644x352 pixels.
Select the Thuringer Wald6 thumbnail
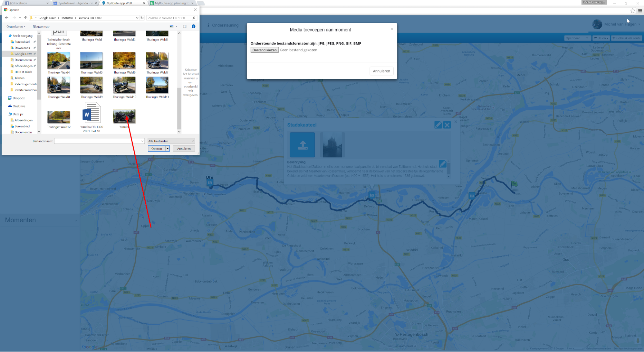(124, 61)
